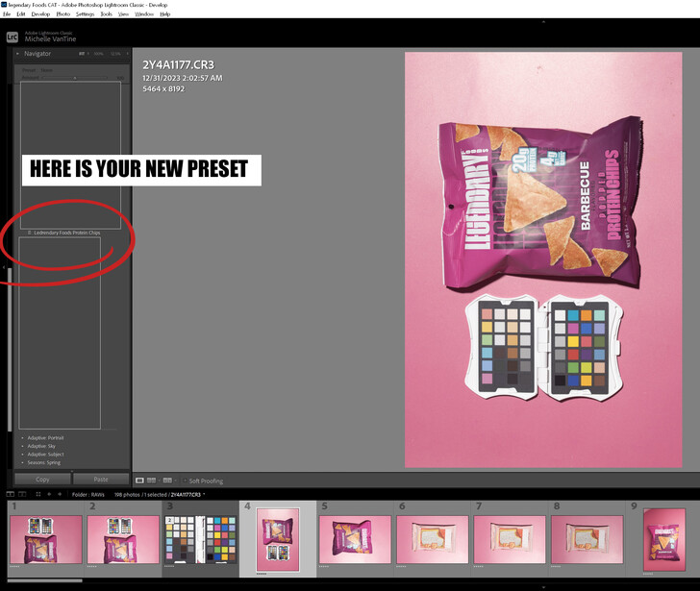Screen dimensions: 700x591
Task: Switch to Loupe view mode icon
Action: click(x=139, y=480)
